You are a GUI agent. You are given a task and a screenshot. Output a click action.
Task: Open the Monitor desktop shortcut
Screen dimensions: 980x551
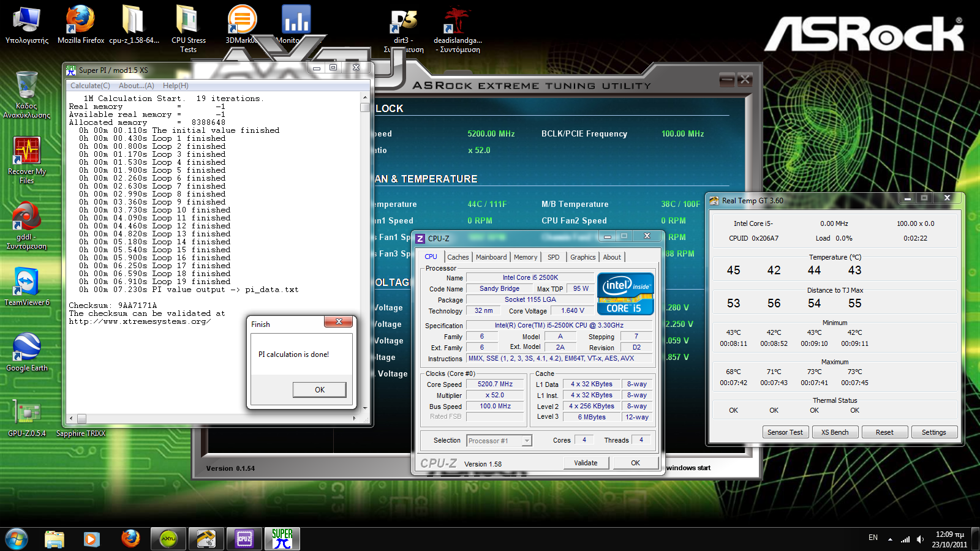(296, 24)
